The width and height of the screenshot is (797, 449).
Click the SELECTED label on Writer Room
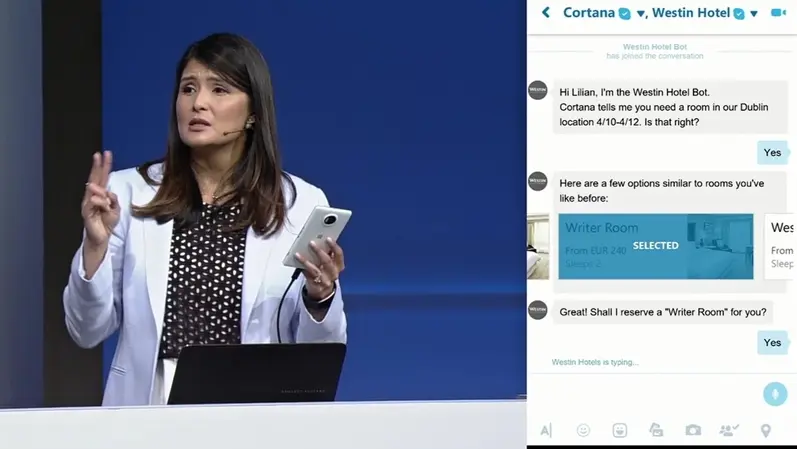(x=656, y=246)
